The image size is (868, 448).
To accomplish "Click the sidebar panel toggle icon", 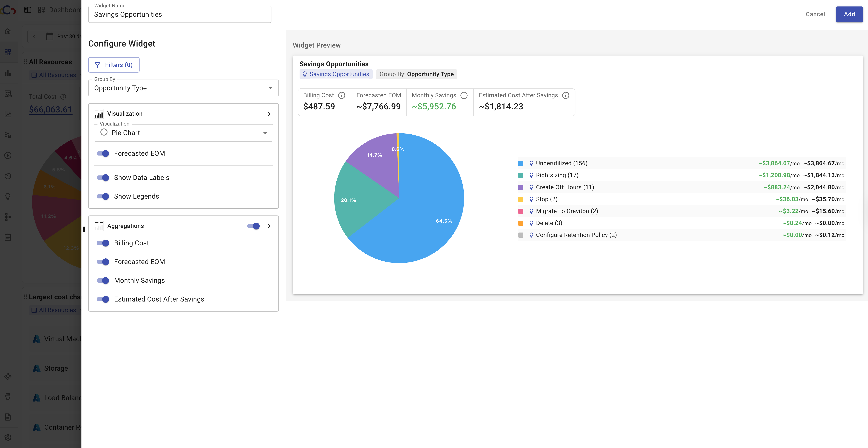I will [28, 10].
